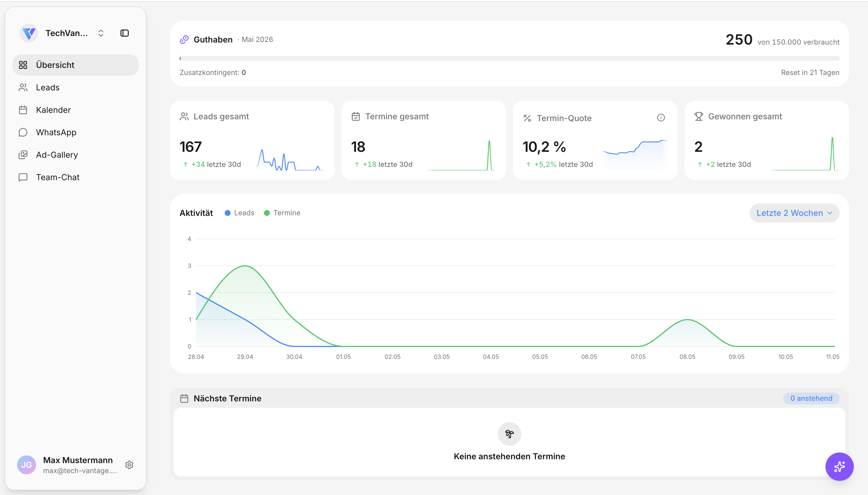Open user settings gear icon
Viewport: 868px width, 495px height.
129,465
